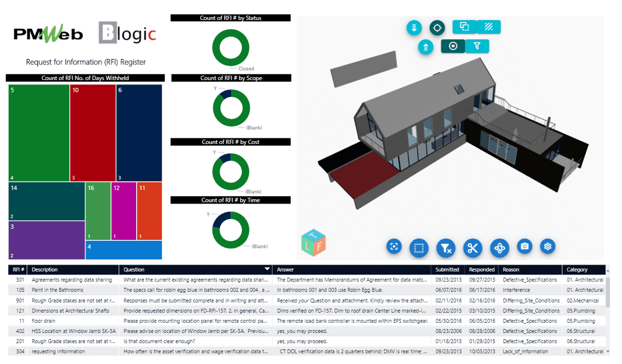Sort by Responded column header
This screenshot has width=622, height=364.
point(482,270)
